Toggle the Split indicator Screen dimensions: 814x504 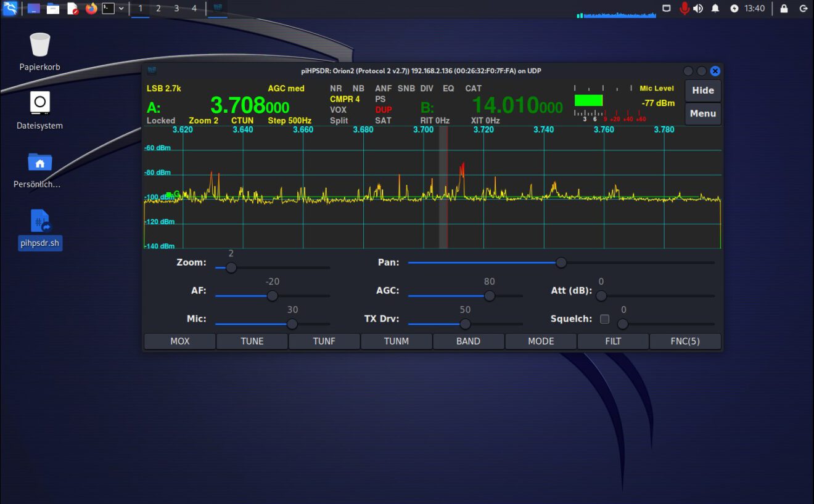(339, 121)
